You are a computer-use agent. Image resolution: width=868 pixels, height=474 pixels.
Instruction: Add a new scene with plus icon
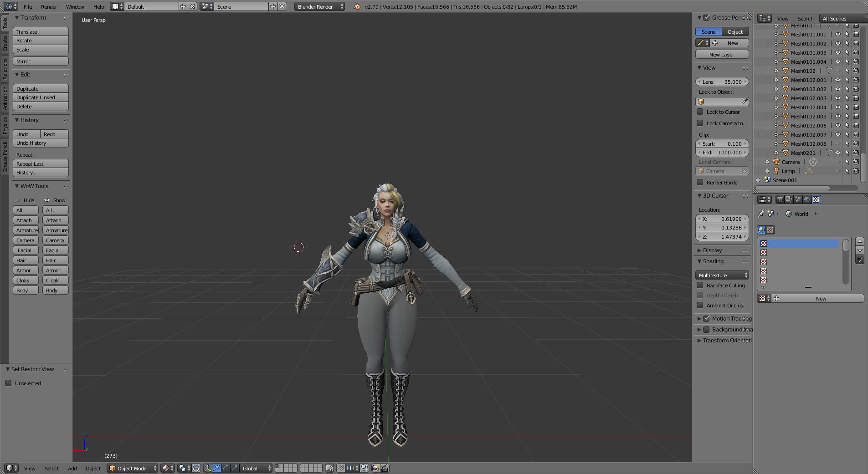click(273, 6)
